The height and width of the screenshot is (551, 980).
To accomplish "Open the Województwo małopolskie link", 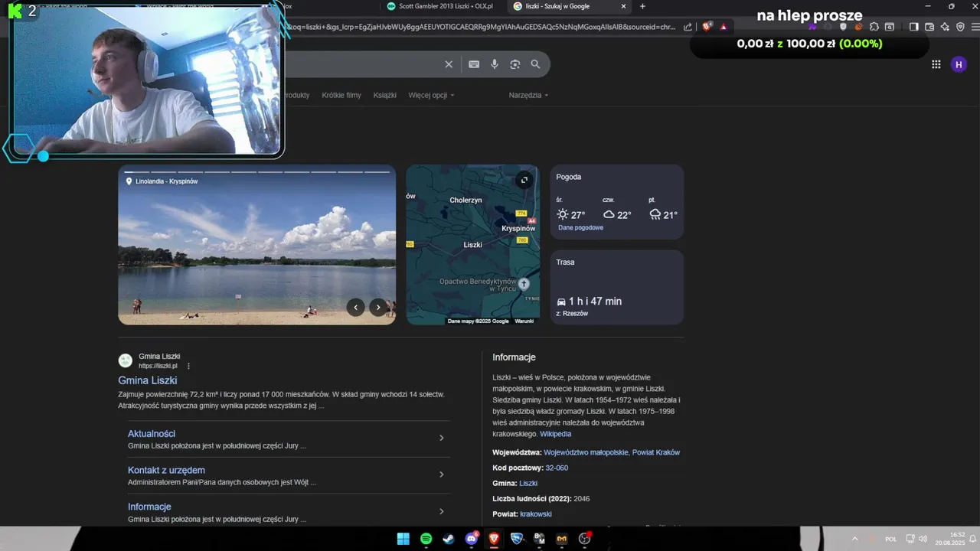I will point(586,452).
